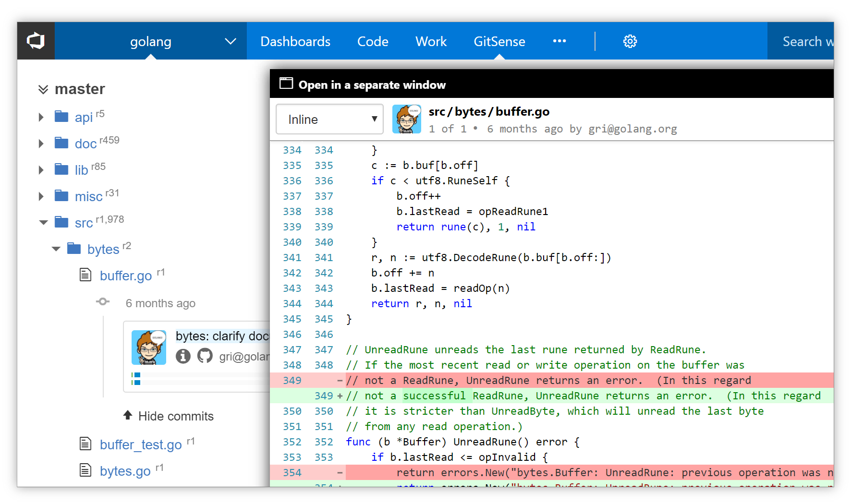Expand the doc folder arrow
The width and height of the screenshot is (851, 504).
tap(41, 144)
